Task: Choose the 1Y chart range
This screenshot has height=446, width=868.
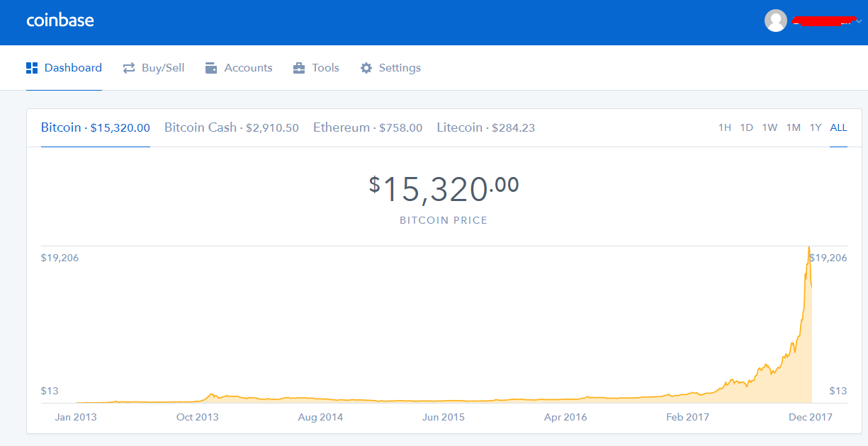Action: click(x=816, y=127)
